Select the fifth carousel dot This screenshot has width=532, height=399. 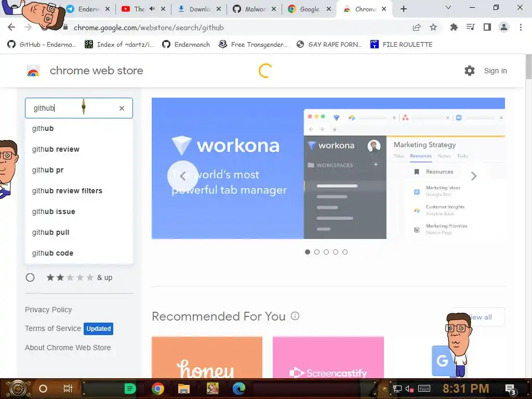click(345, 252)
